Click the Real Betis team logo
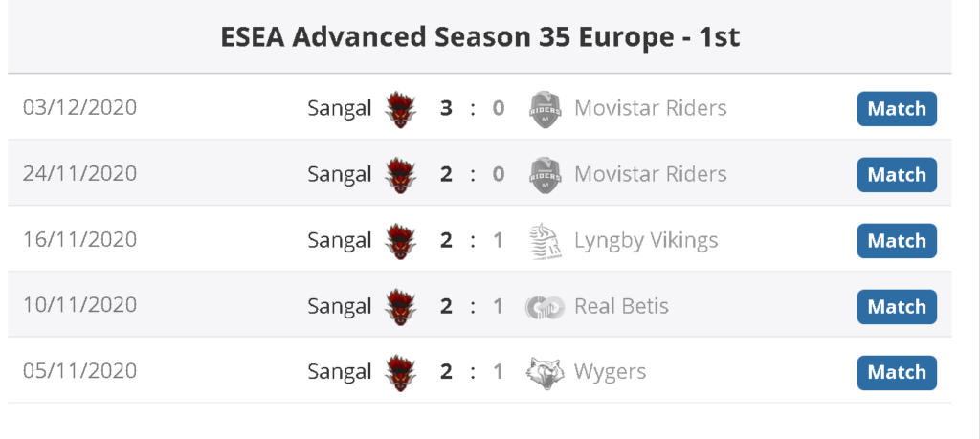This screenshot has height=439, width=980. tap(544, 307)
